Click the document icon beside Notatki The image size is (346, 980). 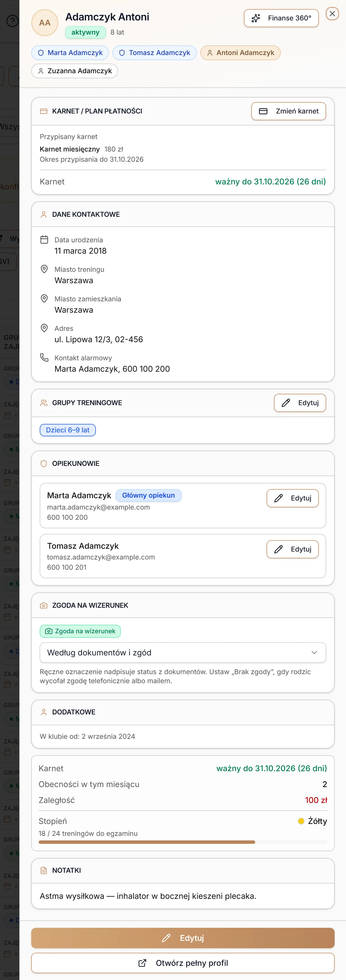tap(44, 870)
